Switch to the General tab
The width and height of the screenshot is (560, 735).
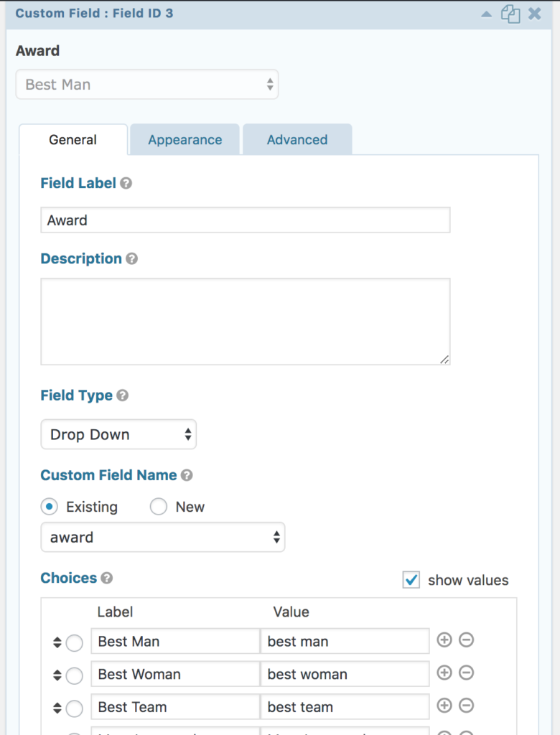tap(73, 140)
